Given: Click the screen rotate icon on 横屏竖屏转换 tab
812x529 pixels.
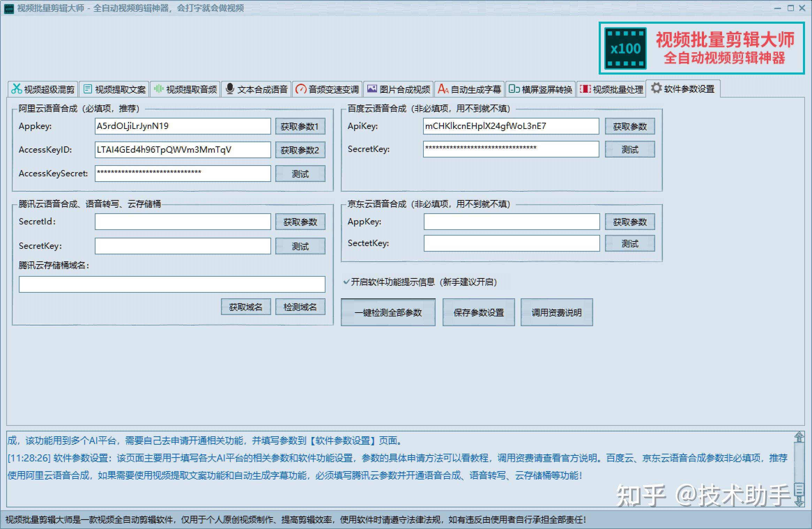Looking at the screenshot, I should pyautogui.click(x=514, y=89).
